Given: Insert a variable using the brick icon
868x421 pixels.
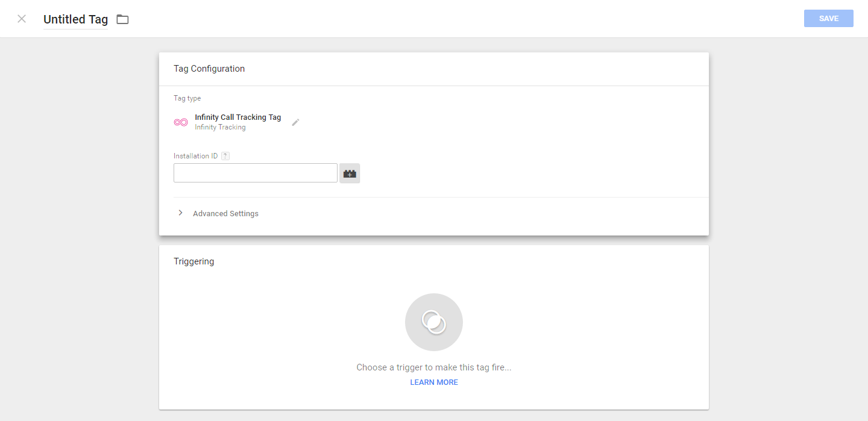Looking at the screenshot, I should [350, 173].
